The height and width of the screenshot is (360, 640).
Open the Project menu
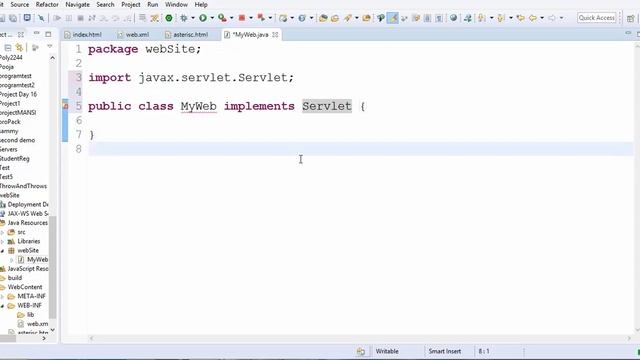131,4
